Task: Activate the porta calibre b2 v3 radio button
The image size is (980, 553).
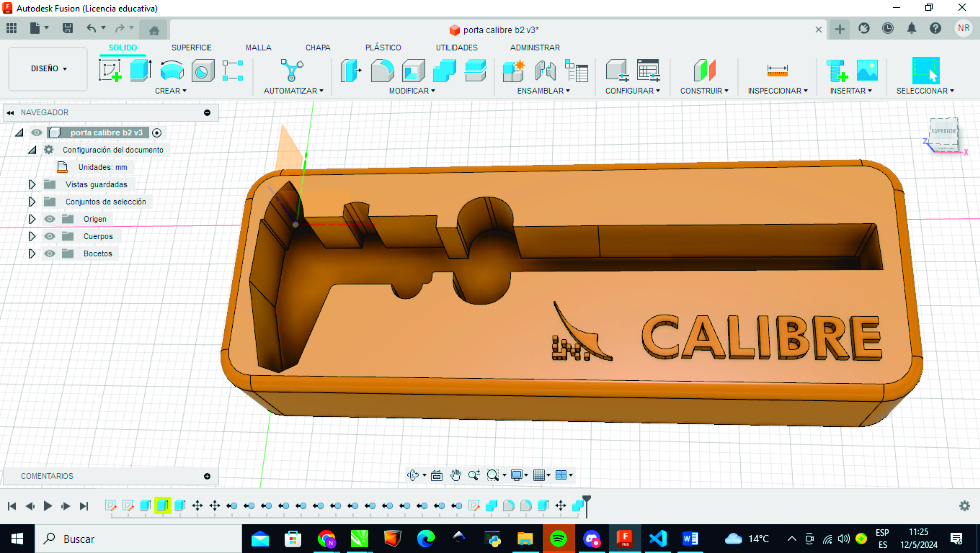Action: [x=157, y=133]
